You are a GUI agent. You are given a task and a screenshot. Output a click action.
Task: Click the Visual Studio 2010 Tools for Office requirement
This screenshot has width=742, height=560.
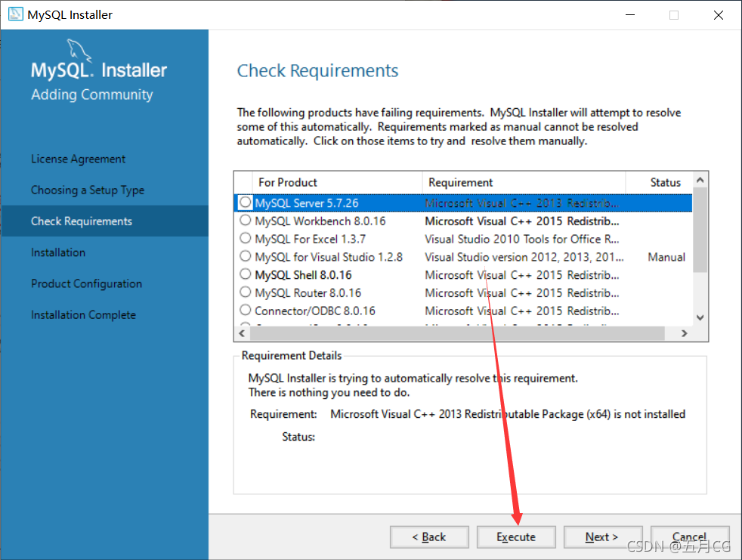(x=522, y=239)
